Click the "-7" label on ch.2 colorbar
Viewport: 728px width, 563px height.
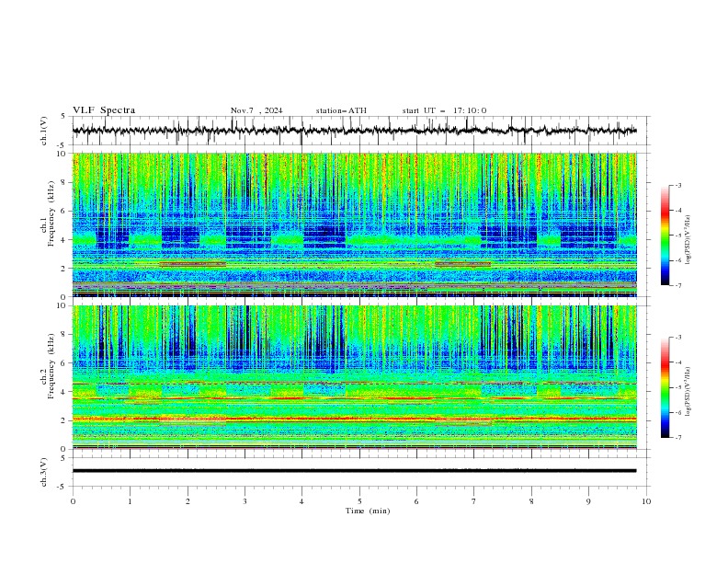pyautogui.click(x=677, y=437)
